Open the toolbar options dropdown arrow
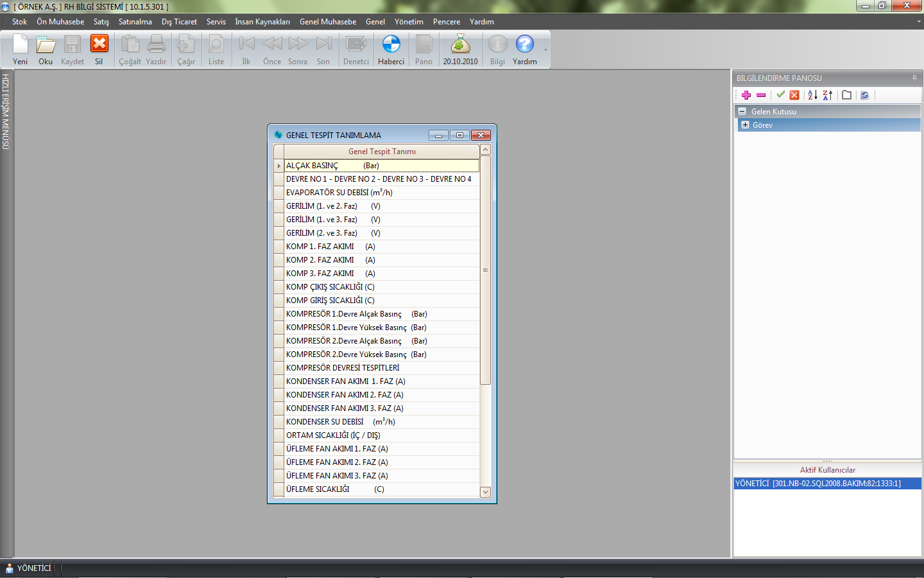 click(x=546, y=50)
